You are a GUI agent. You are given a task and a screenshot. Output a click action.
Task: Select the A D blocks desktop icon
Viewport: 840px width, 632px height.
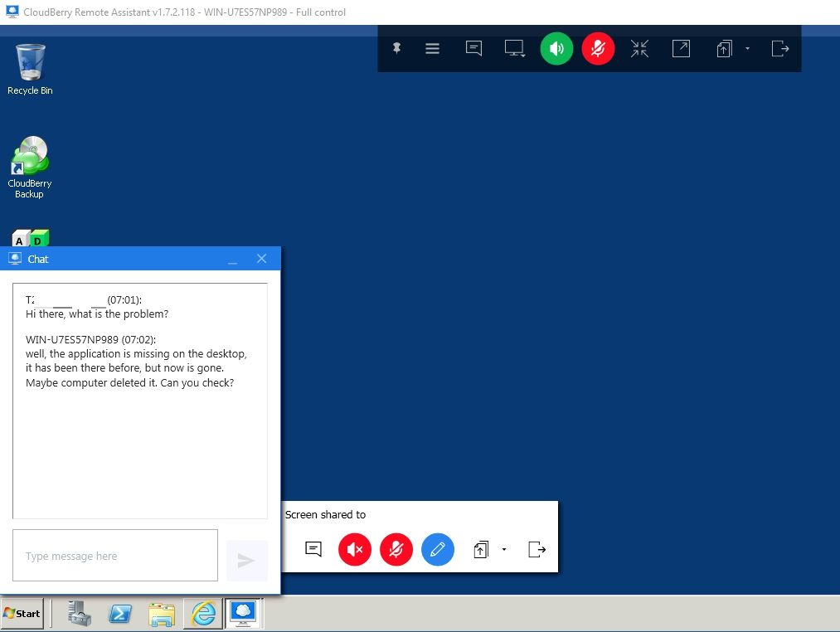[31, 237]
